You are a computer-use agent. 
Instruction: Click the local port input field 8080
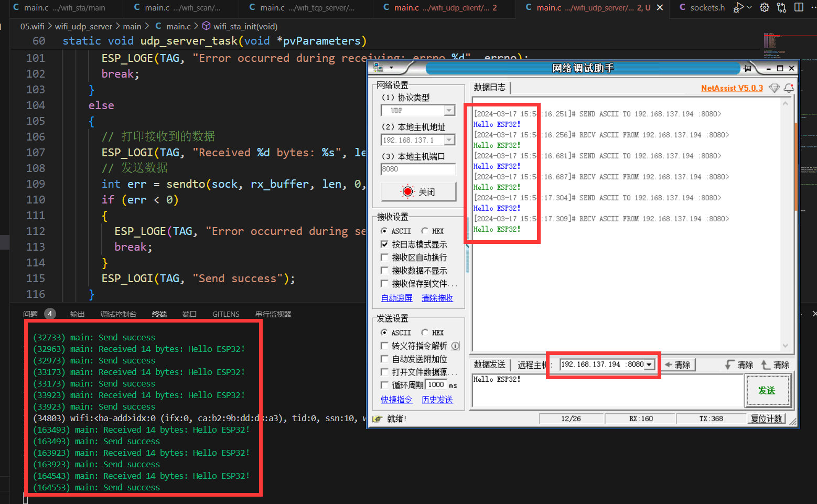[x=417, y=169]
